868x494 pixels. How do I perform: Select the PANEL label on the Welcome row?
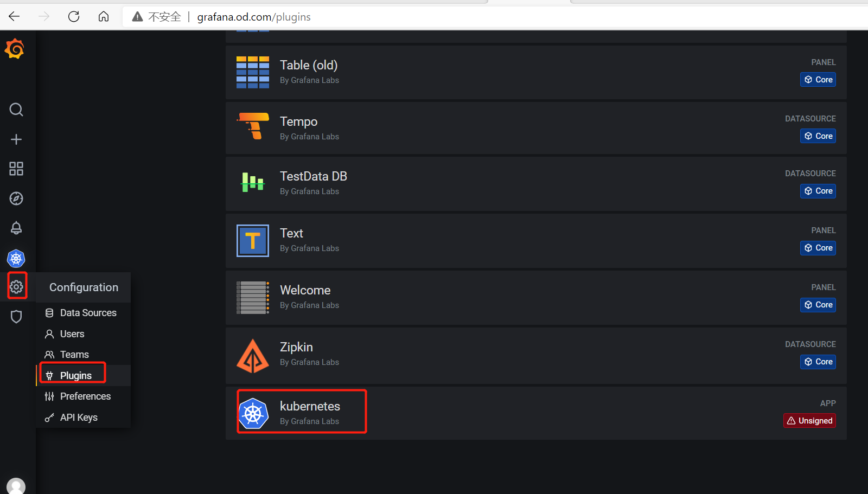click(x=824, y=287)
